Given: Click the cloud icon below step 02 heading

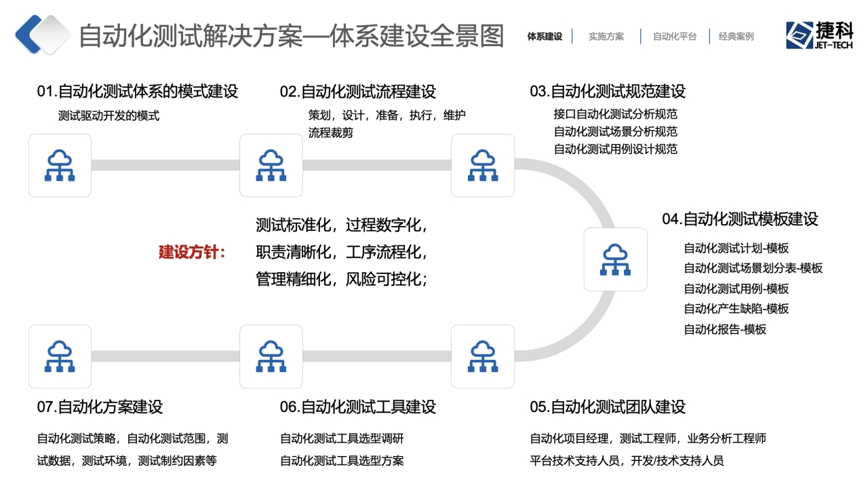Looking at the screenshot, I should pyautogui.click(x=271, y=166).
